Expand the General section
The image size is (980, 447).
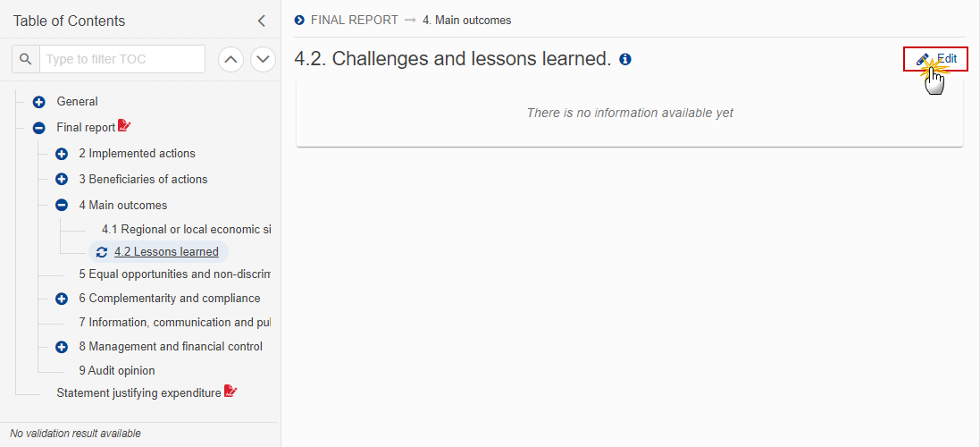point(38,102)
